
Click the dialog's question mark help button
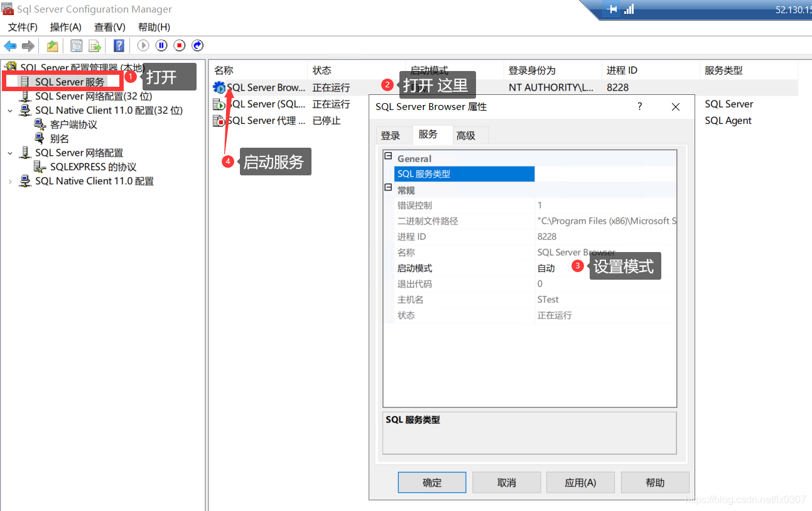640,107
